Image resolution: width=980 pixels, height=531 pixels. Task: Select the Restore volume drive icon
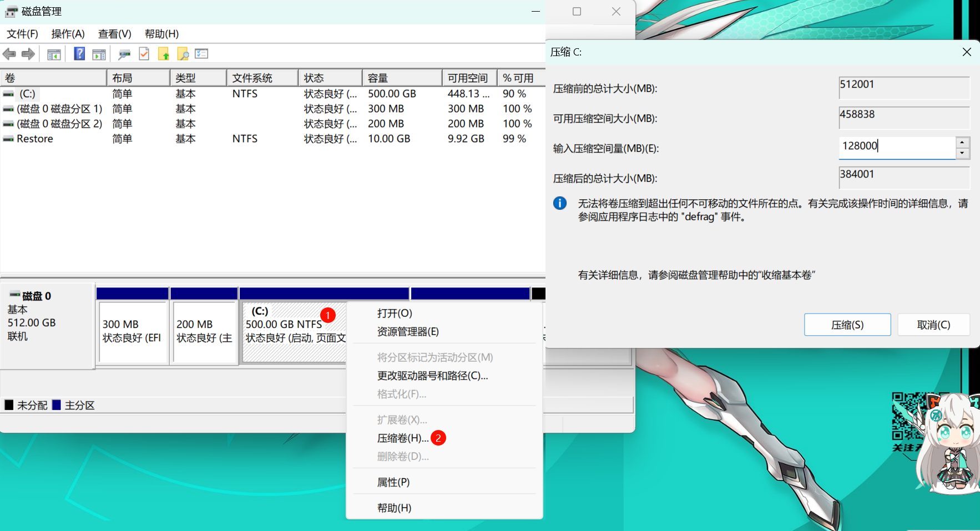coord(8,139)
